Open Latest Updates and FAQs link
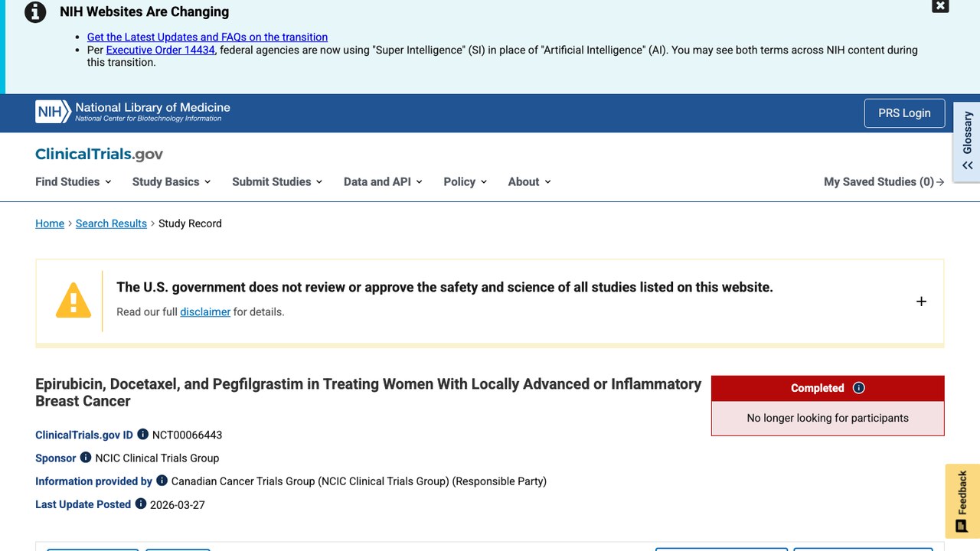980x551 pixels. click(x=207, y=37)
